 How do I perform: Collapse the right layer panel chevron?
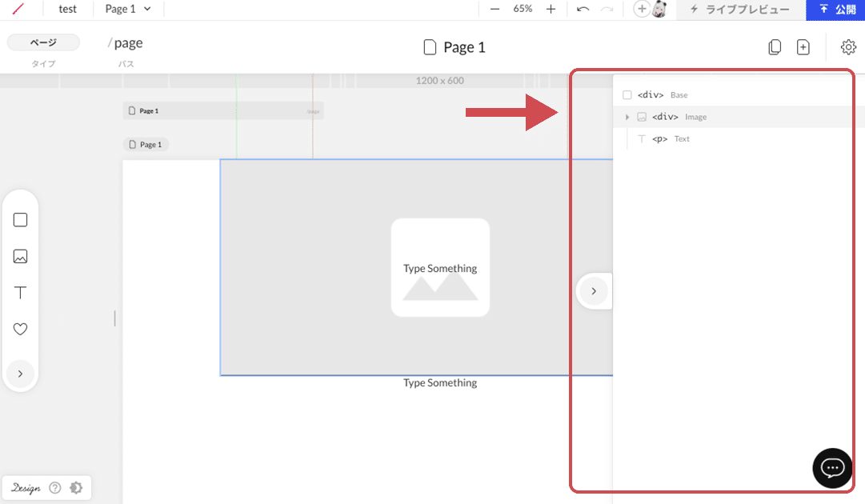pos(594,291)
